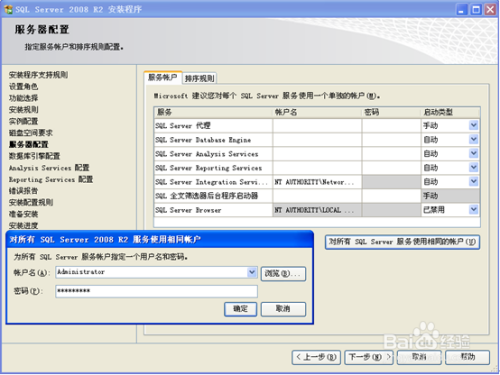Open help with the 帮助 button
Screen dimensions: 500x375
468,357
